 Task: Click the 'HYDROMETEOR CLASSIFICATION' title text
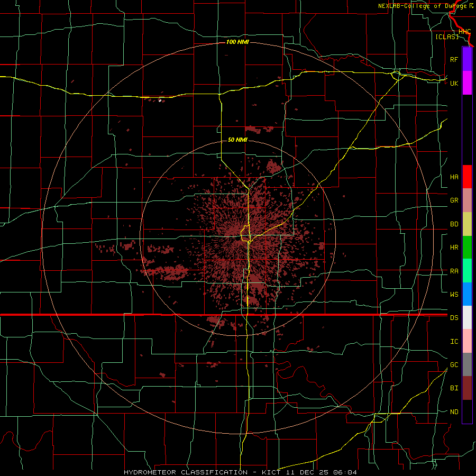pos(186,472)
